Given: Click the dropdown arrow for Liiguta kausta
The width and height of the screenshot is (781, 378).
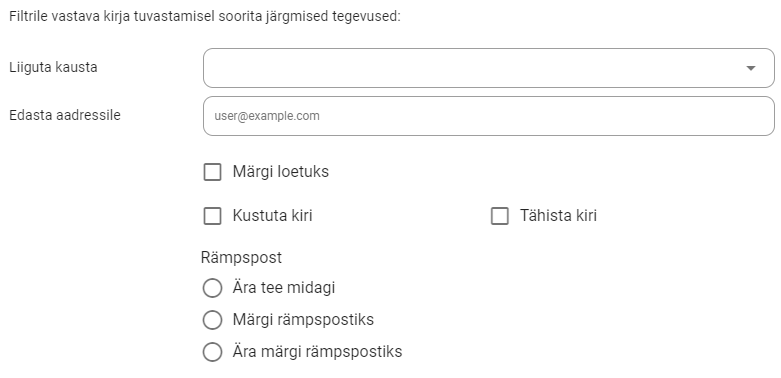Looking at the screenshot, I should (x=751, y=68).
